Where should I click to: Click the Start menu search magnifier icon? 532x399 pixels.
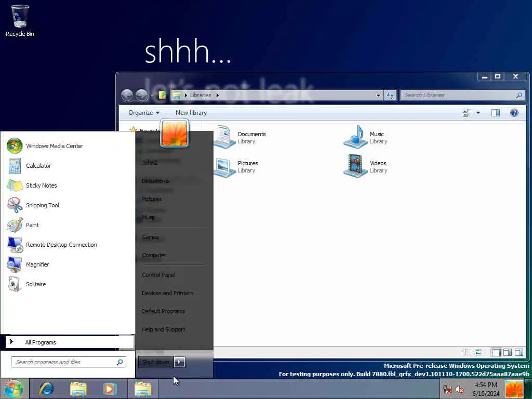point(120,362)
